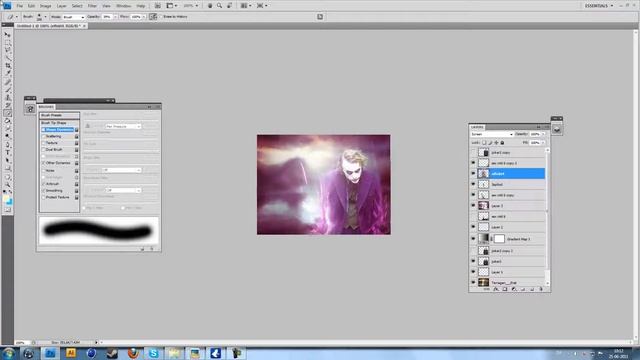Toggle Dual Brush checkbox
640x360 pixels.
click(44, 150)
